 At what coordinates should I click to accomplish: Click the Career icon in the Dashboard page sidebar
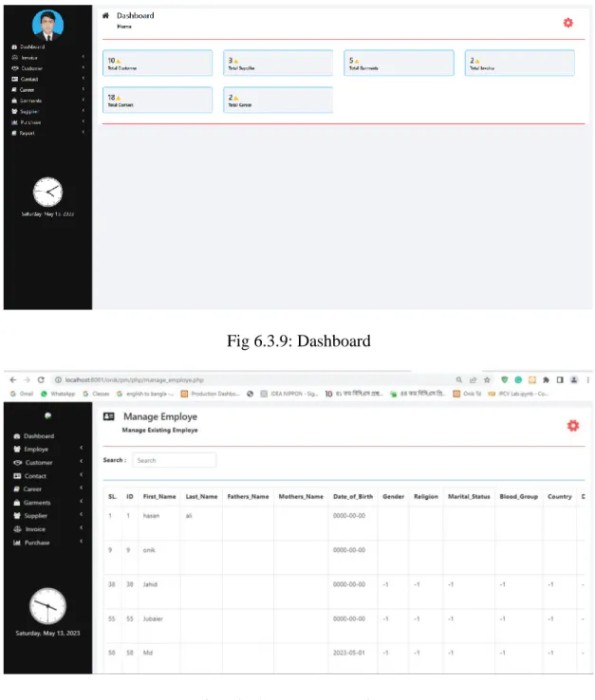[14, 90]
